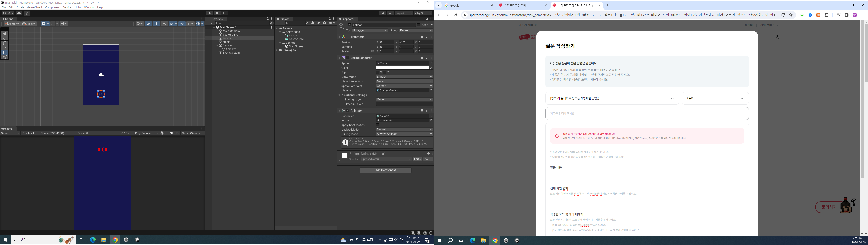
Task: Switch to the Google tab in Chrome
Action: [x=468, y=5]
